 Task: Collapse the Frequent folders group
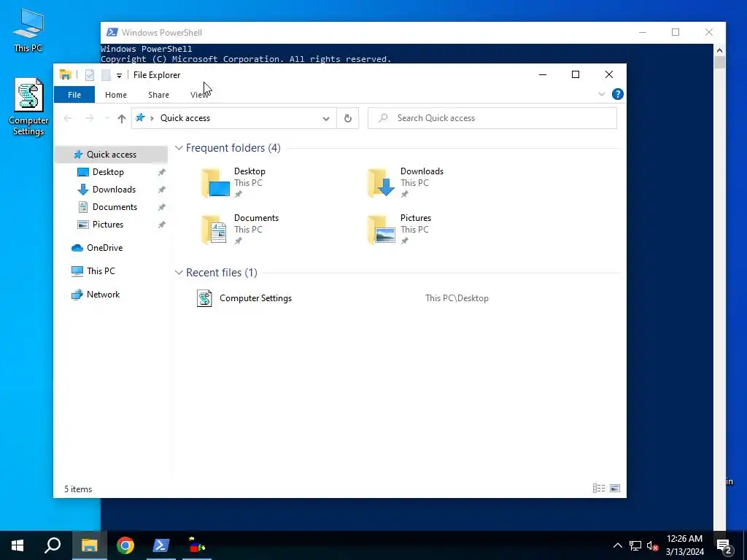pos(179,148)
